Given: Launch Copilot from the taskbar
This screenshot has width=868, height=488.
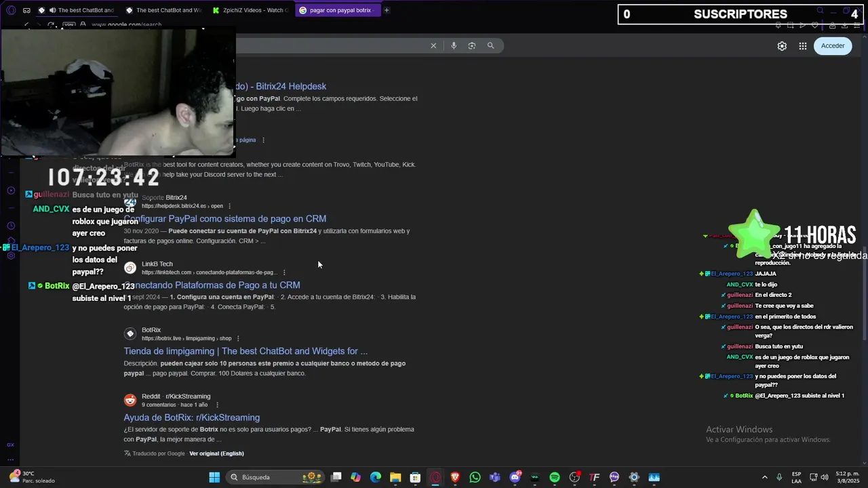Looking at the screenshot, I should pos(356,477).
